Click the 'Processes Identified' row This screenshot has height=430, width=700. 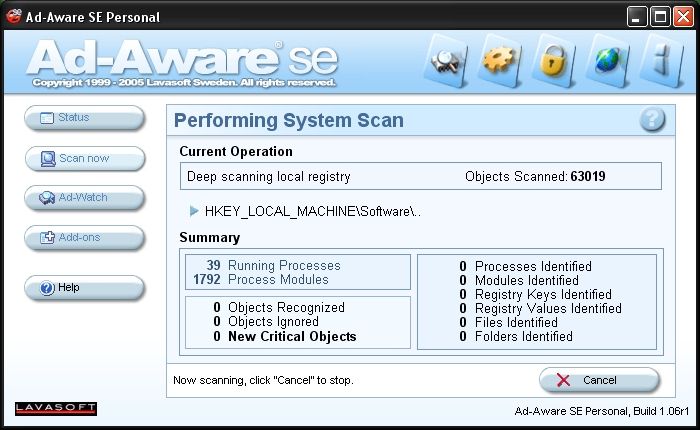(525, 266)
